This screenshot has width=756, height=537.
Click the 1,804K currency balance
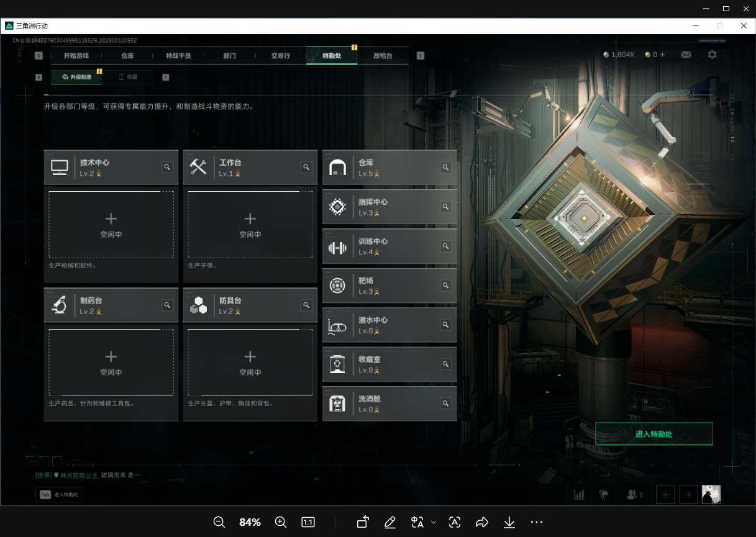tap(619, 55)
